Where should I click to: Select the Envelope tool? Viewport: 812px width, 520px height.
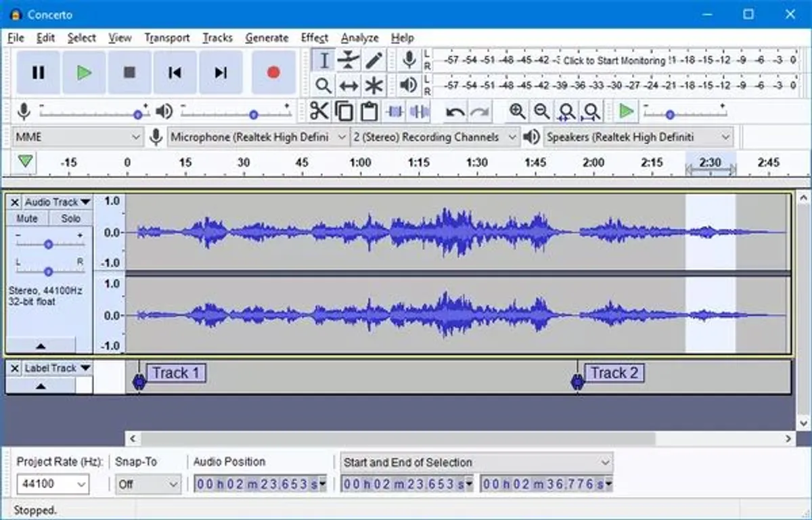[349, 60]
